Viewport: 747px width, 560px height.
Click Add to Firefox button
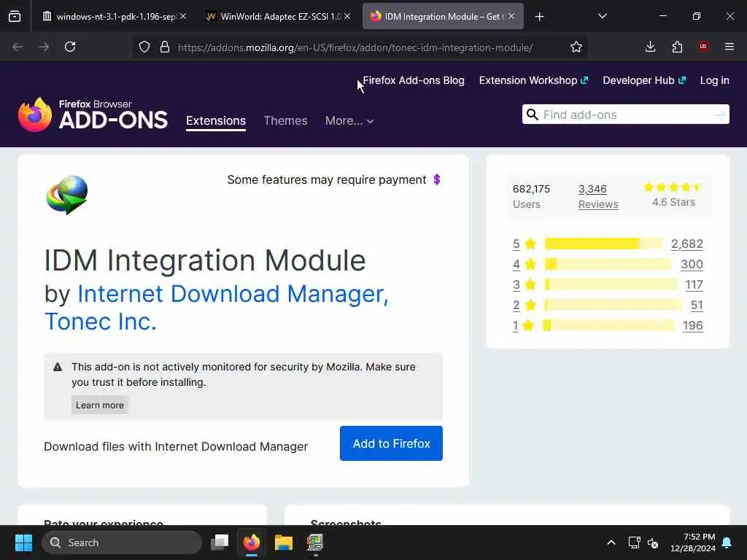pos(391,443)
